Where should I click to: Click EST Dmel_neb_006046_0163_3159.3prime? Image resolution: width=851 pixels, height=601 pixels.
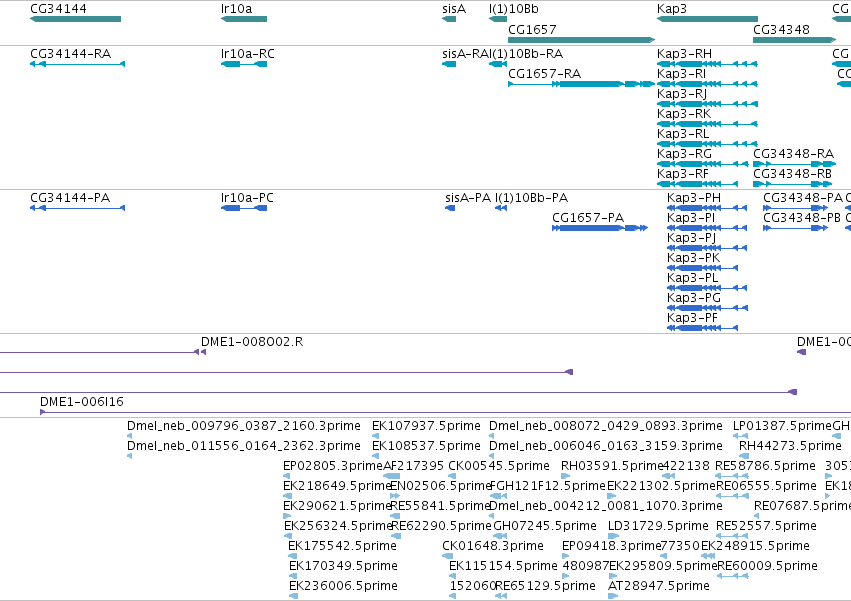pyautogui.click(x=492, y=456)
